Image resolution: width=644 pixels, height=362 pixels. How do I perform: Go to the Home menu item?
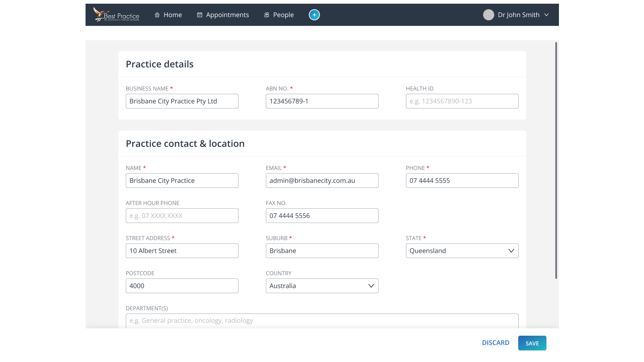[168, 15]
